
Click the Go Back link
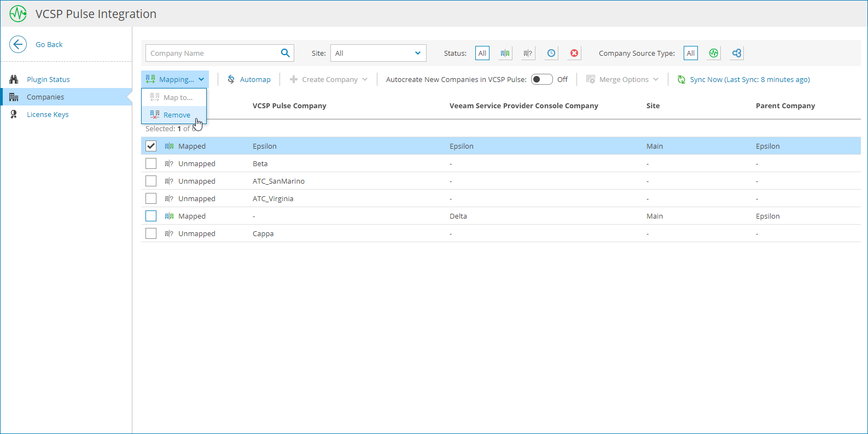49,44
